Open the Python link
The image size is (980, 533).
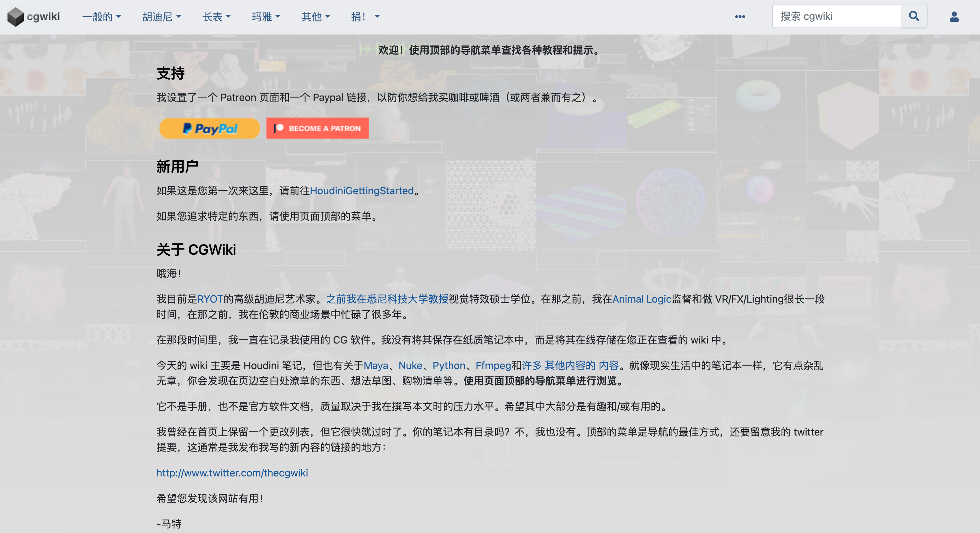click(449, 366)
